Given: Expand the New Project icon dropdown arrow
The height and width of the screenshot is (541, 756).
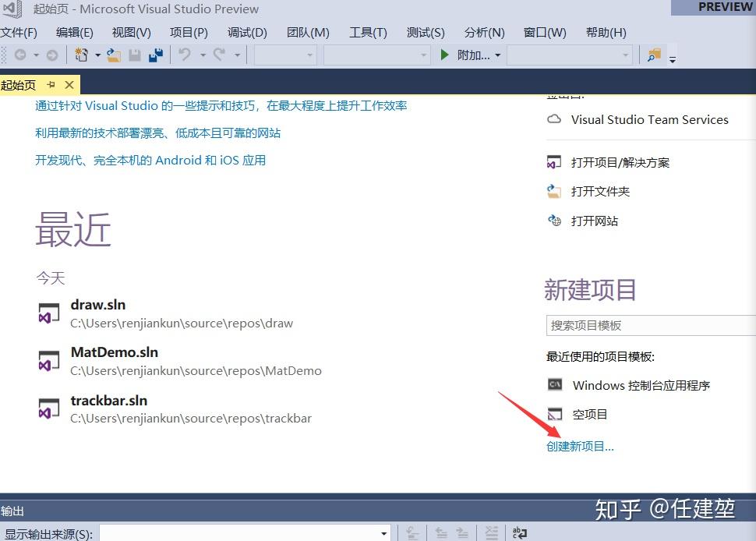Looking at the screenshot, I should [x=98, y=55].
